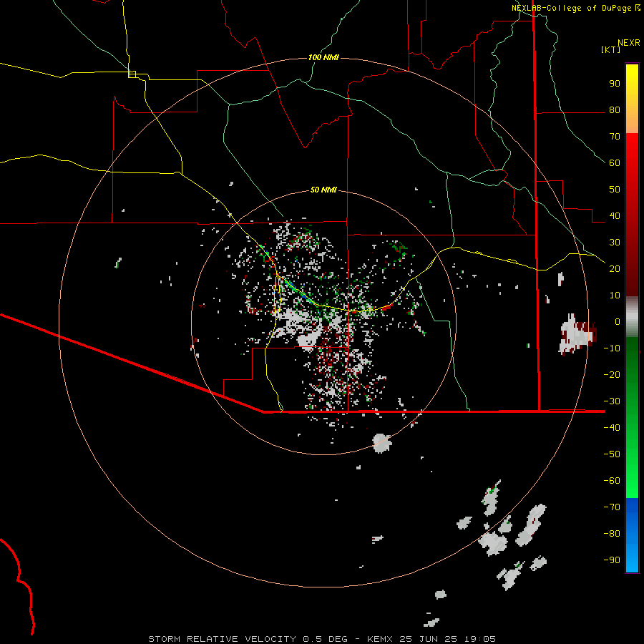The image size is (644, 644).
Task: Click the positive 60 scale value
Action: pos(615,163)
